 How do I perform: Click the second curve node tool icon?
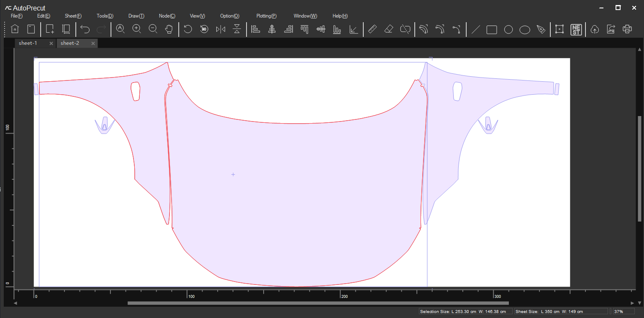440,29
